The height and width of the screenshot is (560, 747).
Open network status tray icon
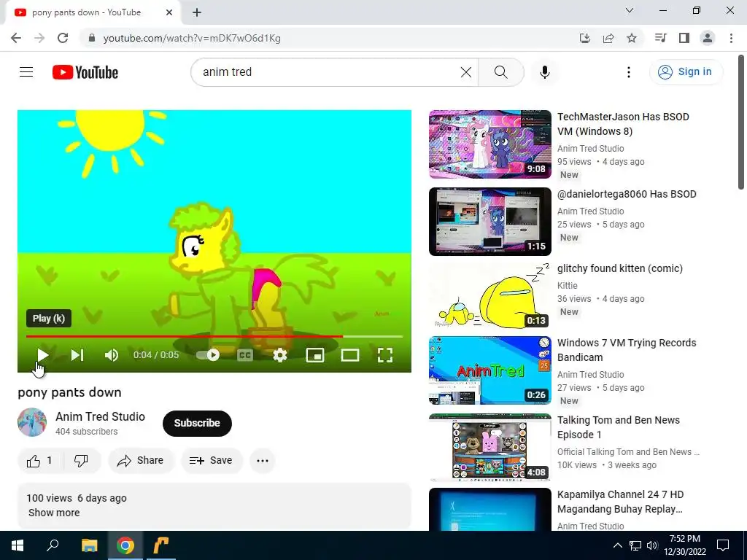(x=635, y=545)
